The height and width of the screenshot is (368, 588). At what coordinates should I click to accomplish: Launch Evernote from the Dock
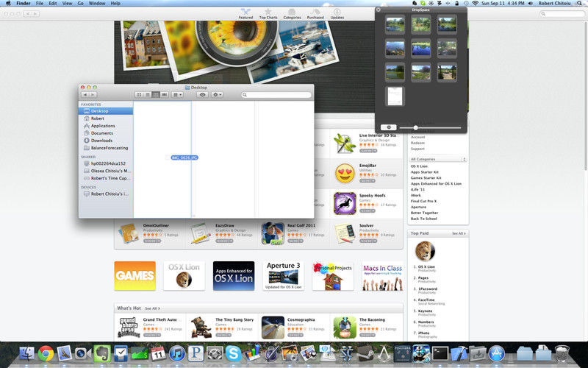point(102,353)
